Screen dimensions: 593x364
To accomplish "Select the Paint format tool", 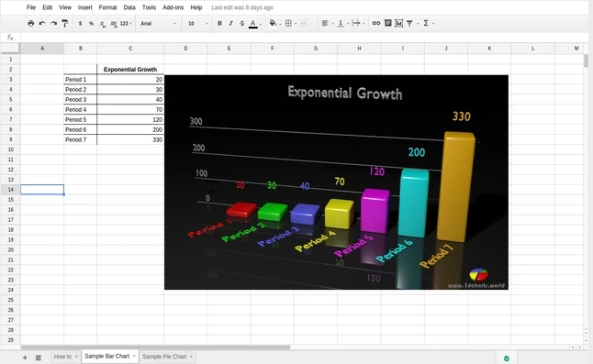I will (65, 24).
